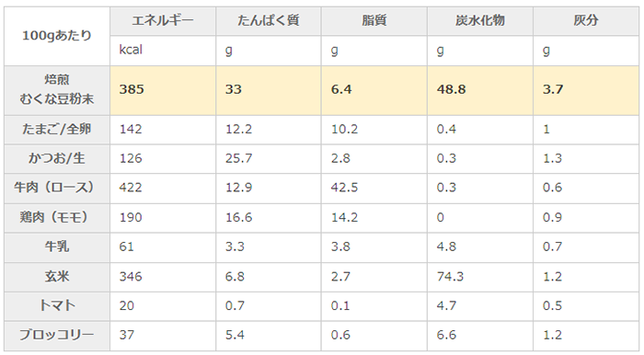Click the 100gあたり header cell
This screenshot has width=644, height=355.
point(57,36)
